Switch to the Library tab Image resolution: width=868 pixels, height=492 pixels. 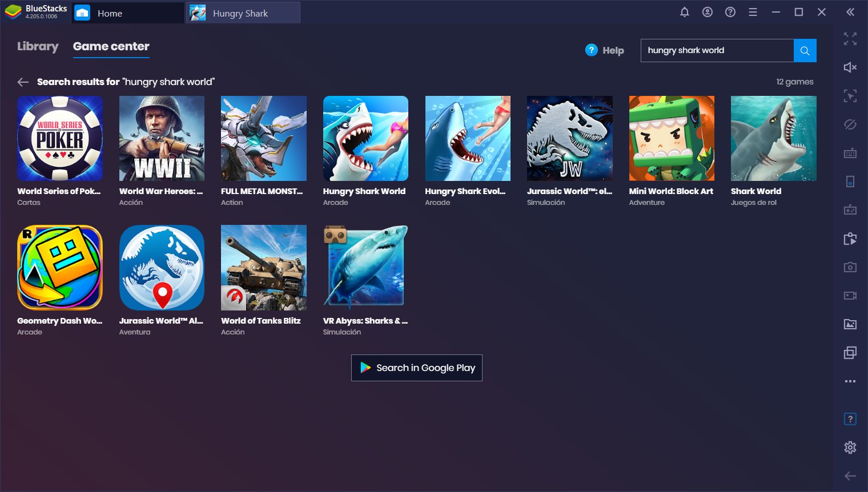pos(38,46)
